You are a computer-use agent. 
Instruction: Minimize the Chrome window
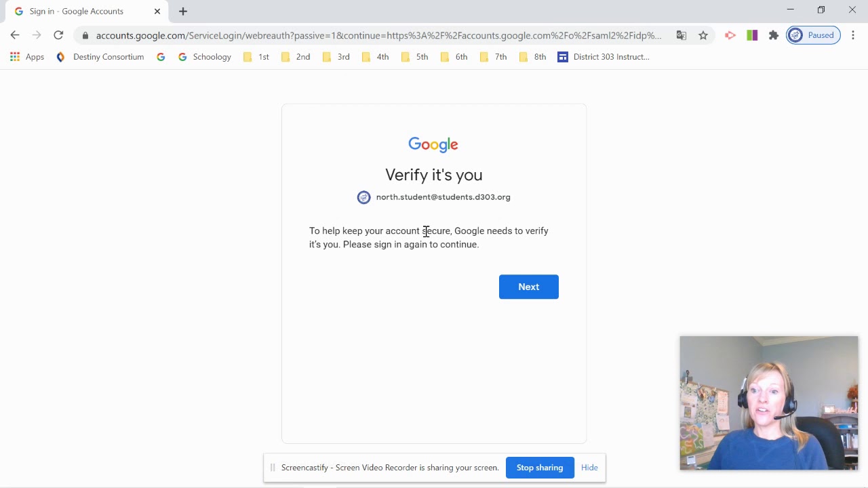point(790,9)
